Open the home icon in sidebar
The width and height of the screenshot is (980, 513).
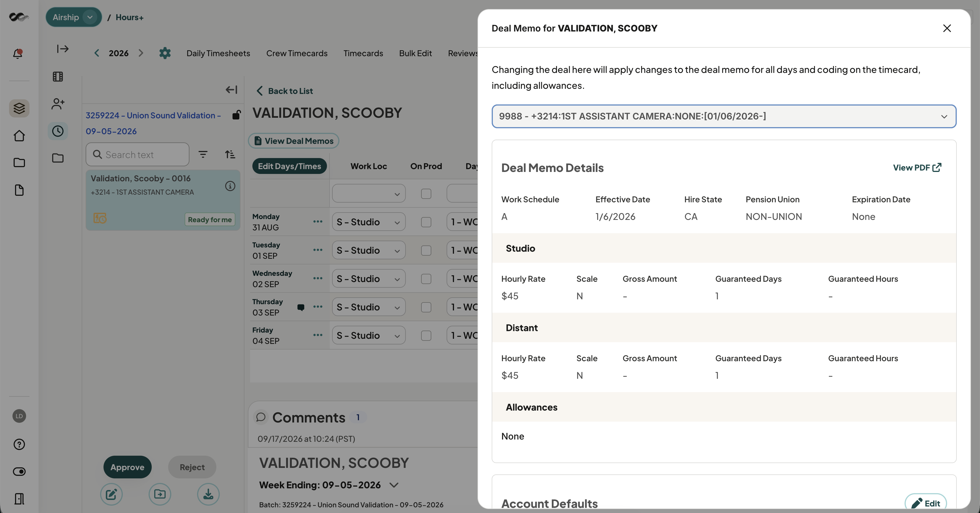pos(19,136)
